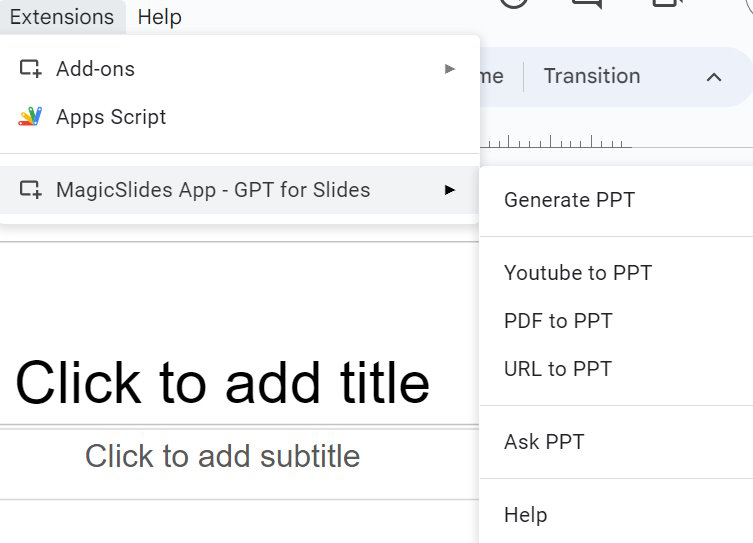Click the horizontal ruler above slide
Image resolution: width=753 pixels, height=543 pixels.
tap(556, 142)
